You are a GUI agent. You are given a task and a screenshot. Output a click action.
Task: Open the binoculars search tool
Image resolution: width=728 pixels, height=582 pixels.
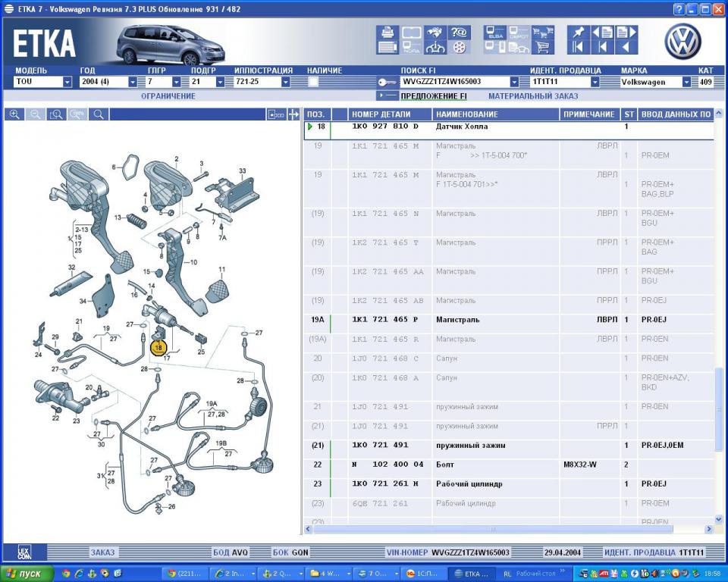click(x=435, y=32)
